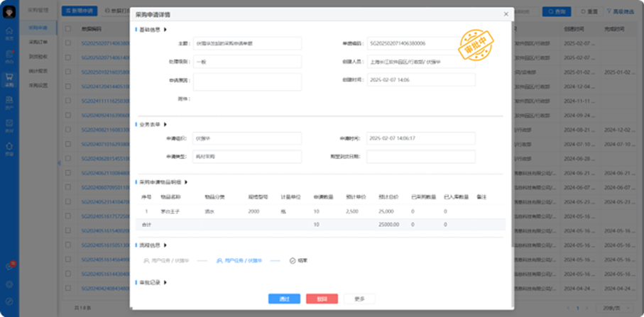Switch to 采购订单 in side menu
The image size is (644, 317).
pos(38,43)
